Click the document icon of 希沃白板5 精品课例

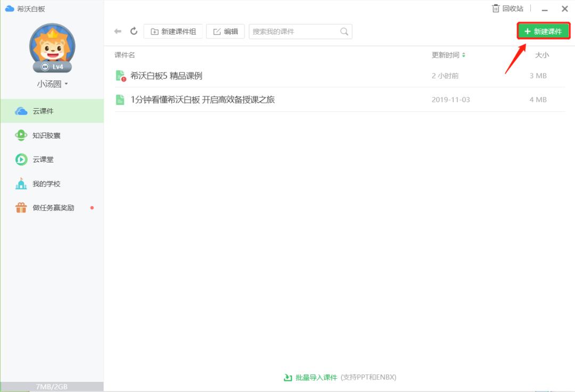(x=121, y=75)
